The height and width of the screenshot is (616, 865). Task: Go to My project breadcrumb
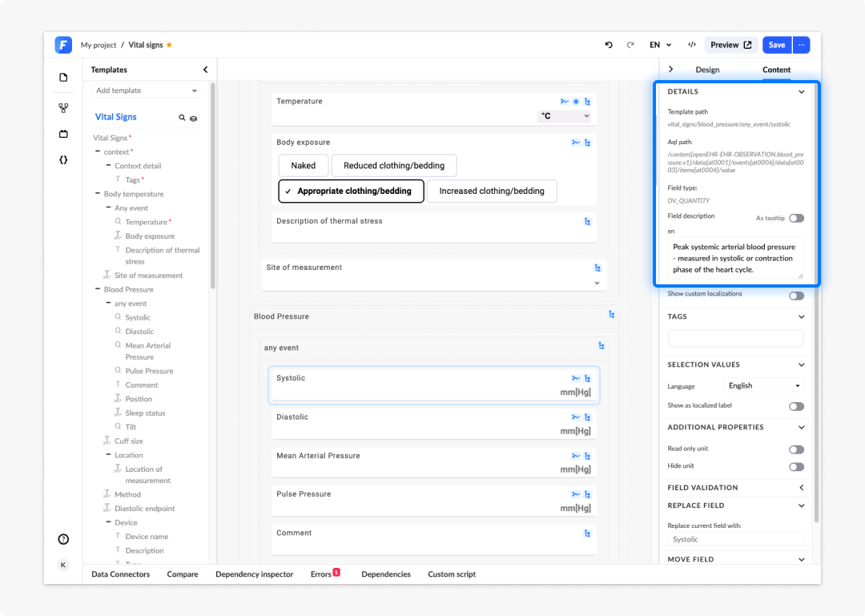click(x=99, y=46)
